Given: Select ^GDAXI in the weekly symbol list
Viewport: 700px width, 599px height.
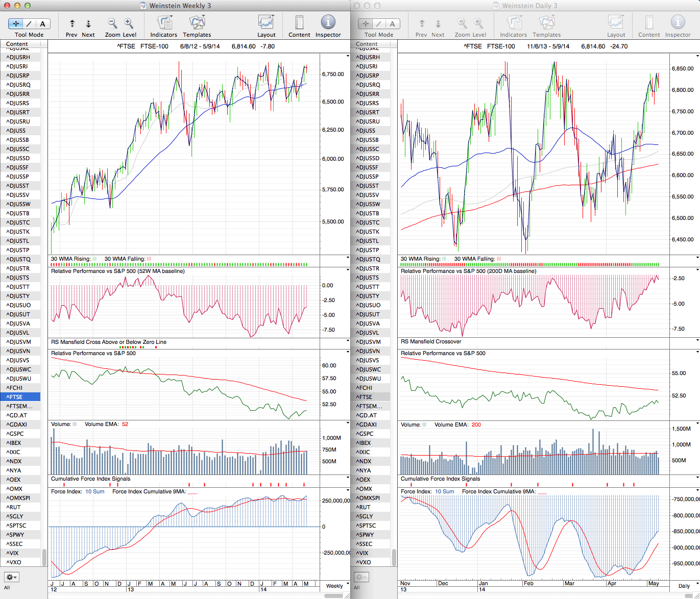Looking at the screenshot, I should pos(17,425).
